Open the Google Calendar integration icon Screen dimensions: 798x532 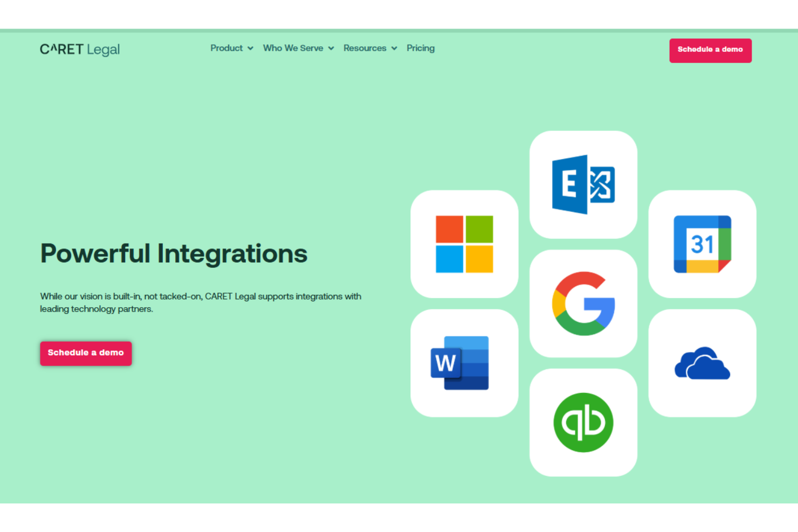702,244
